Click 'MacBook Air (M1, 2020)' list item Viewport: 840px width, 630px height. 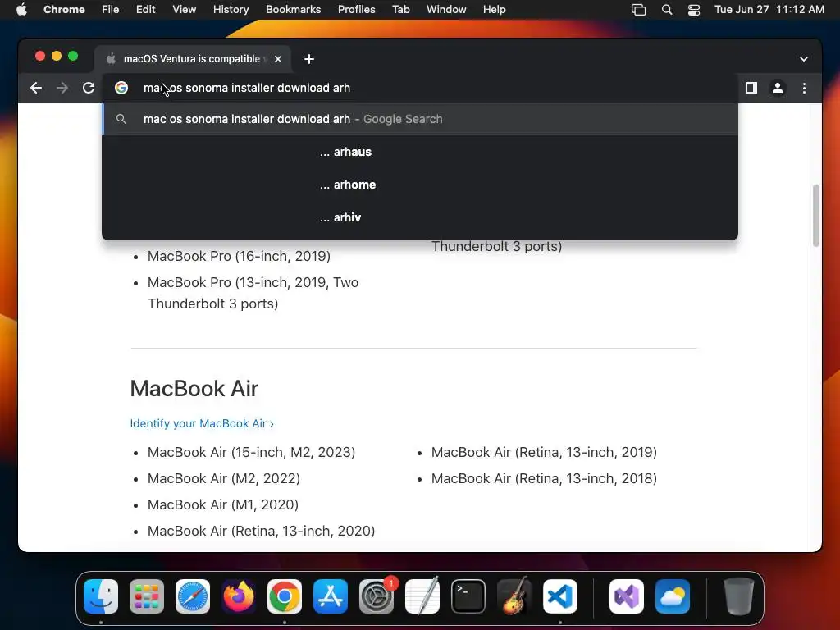click(x=223, y=504)
